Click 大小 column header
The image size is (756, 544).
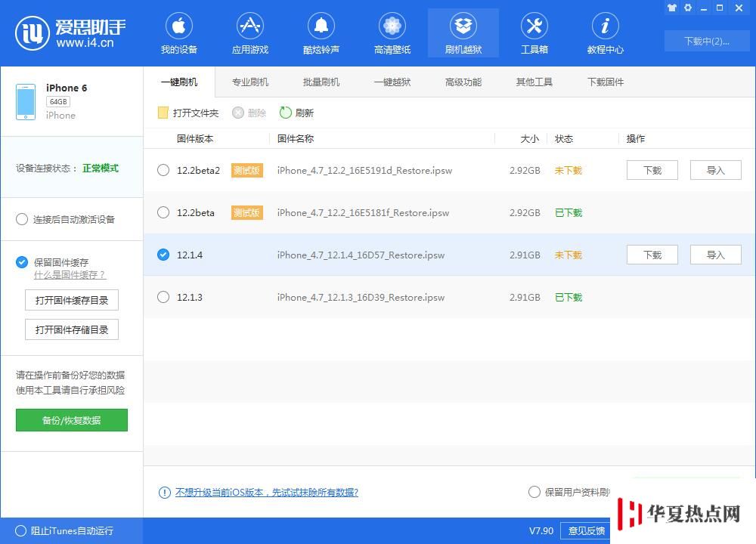(x=529, y=139)
